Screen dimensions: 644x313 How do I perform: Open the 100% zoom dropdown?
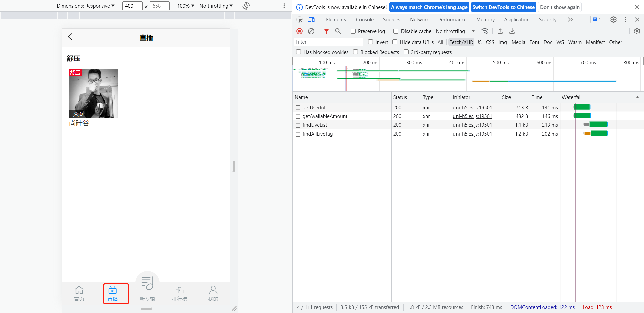point(185,6)
